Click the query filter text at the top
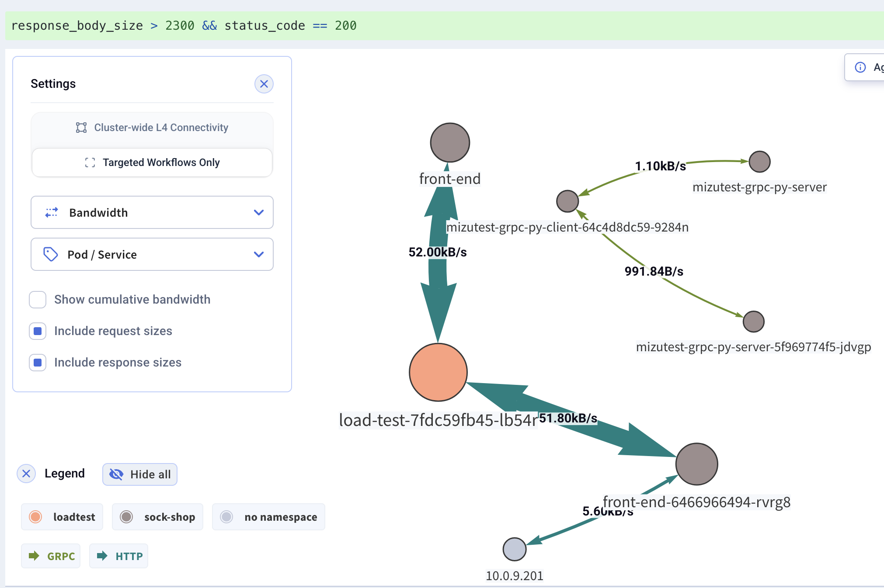 click(x=184, y=25)
